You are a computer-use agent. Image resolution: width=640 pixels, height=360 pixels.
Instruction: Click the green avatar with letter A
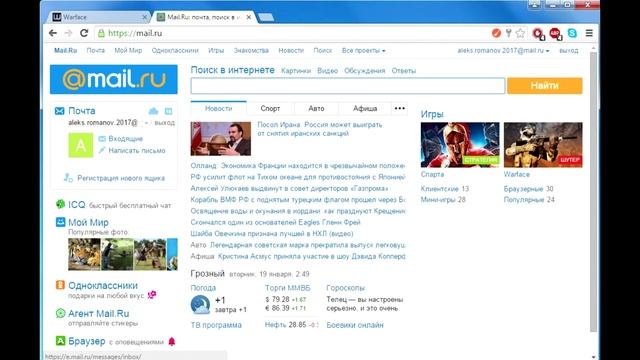80,145
